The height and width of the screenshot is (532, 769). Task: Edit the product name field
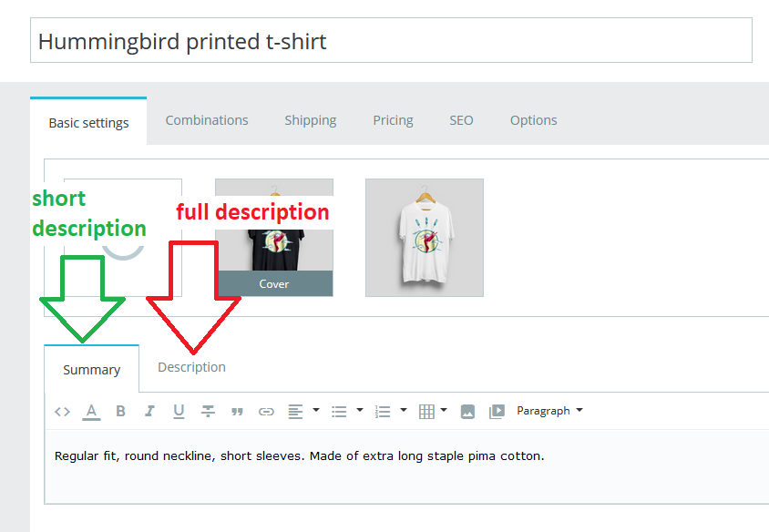391,40
